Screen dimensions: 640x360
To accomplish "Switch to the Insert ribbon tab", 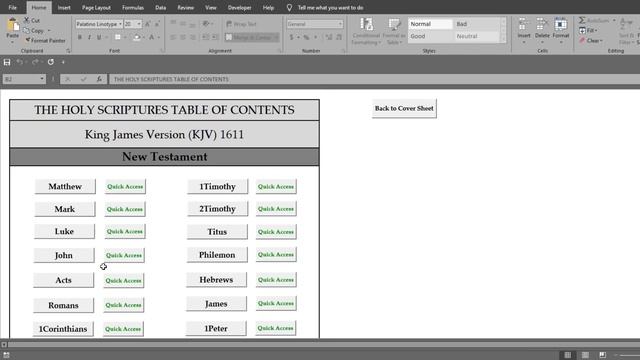I will tap(64, 7).
